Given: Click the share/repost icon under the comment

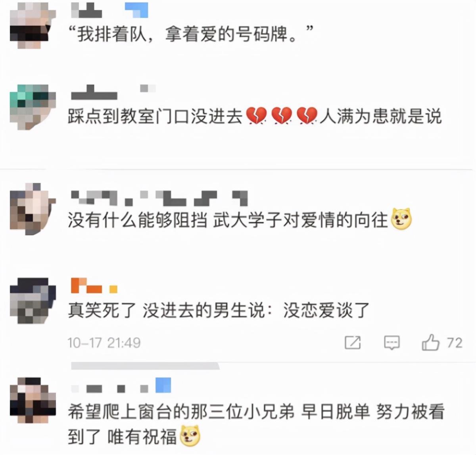Looking at the screenshot, I should [x=352, y=342].
